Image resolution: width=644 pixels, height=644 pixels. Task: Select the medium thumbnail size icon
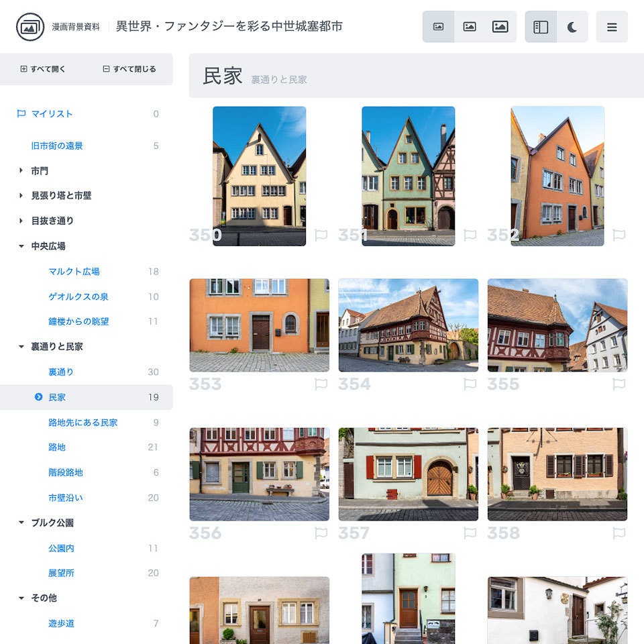[470, 26]
